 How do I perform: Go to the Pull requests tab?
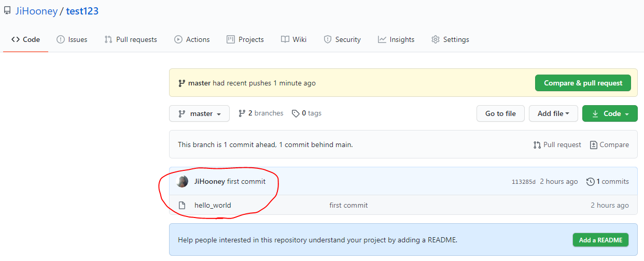click(131, 39)
